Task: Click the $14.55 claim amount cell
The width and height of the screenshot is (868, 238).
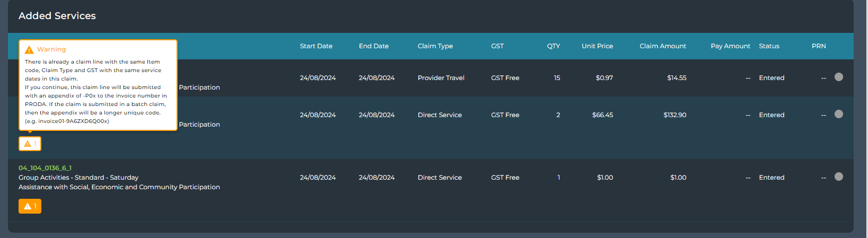Action: pos(677,78)
